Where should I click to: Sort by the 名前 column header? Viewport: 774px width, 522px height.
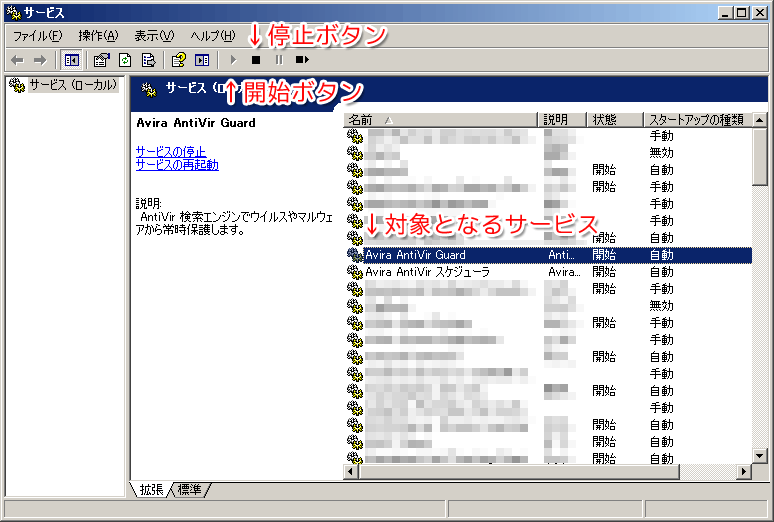440,120
